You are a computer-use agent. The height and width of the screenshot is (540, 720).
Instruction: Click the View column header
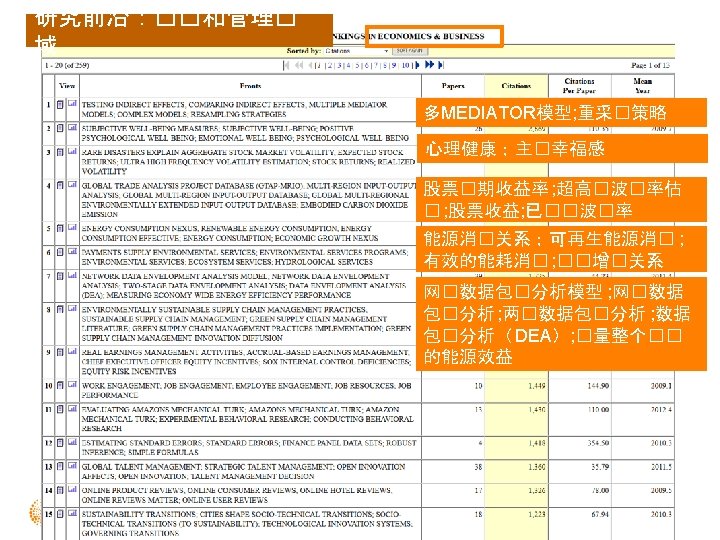67,86
